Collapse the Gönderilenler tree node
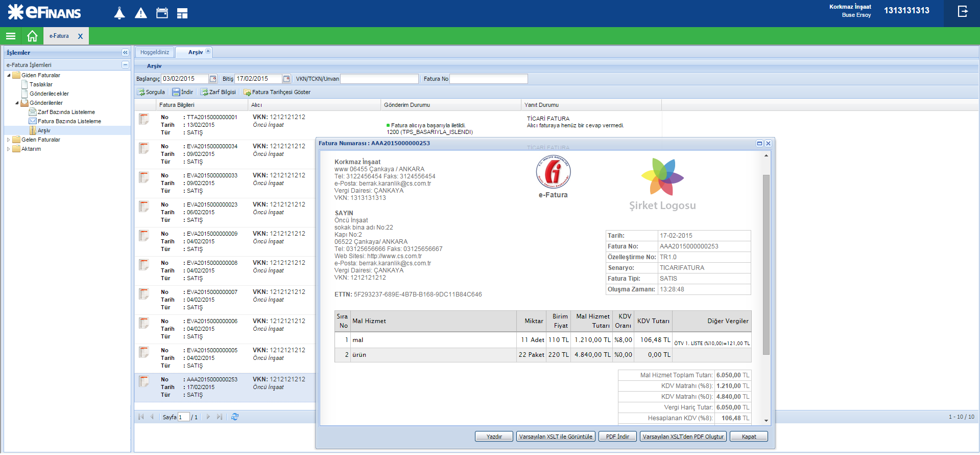 [x=17, y=103]
